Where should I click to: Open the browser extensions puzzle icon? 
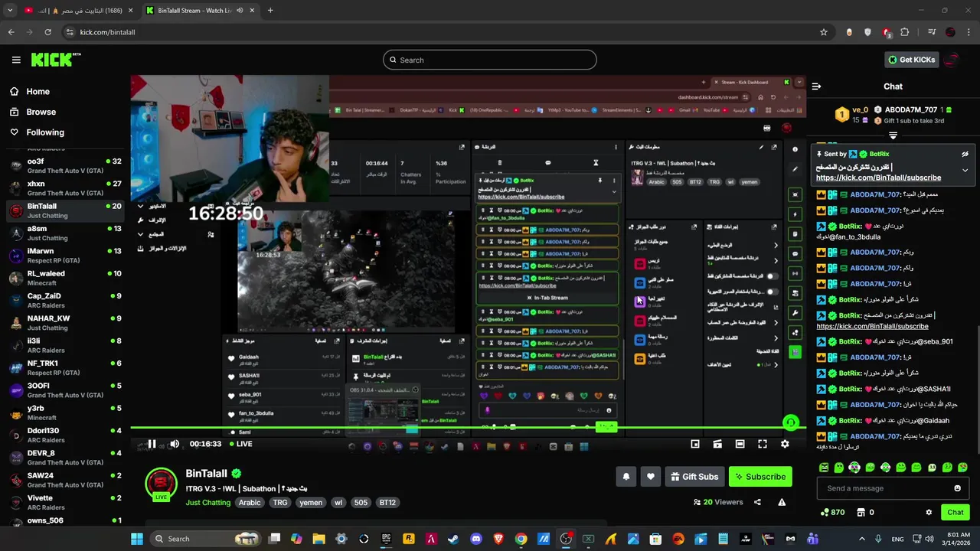click(905, 32)
